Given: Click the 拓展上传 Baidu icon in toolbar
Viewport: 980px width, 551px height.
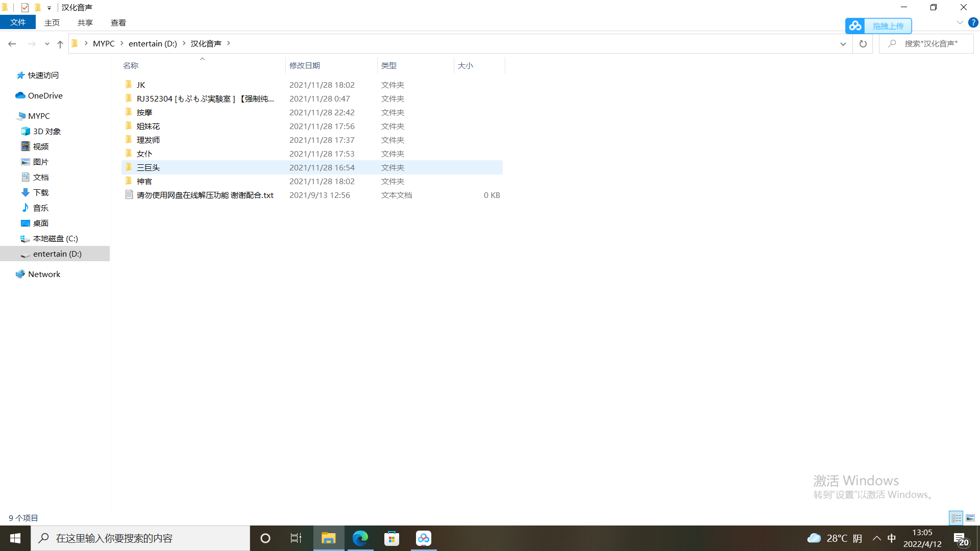Looking at the screenshot, I should tap(855, 26).
